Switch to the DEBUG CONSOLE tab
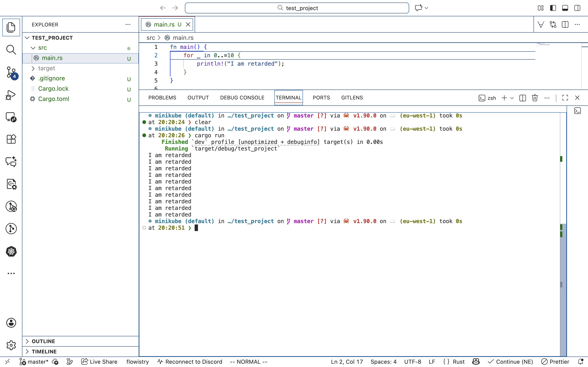588x367 pixels. click(242, 97)
